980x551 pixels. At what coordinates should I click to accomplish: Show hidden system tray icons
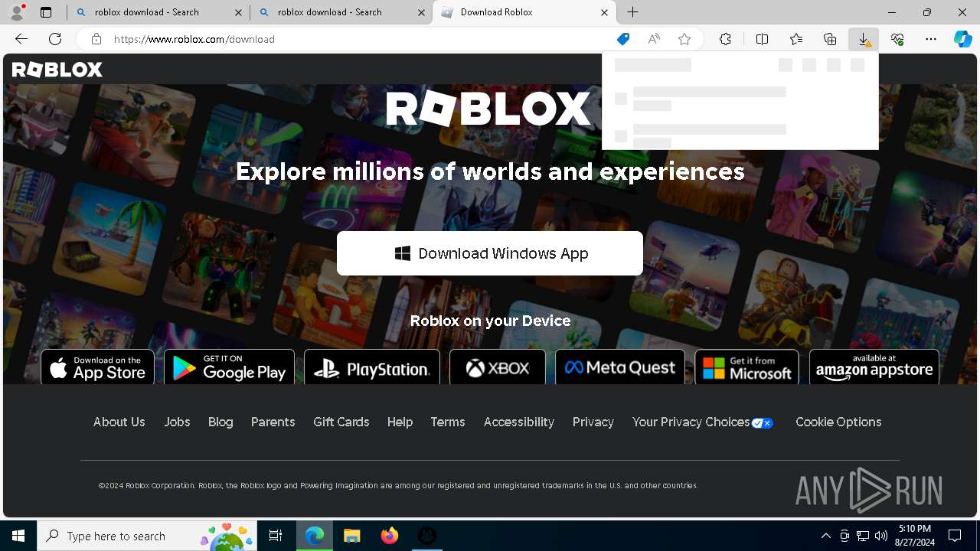point(825,536)
